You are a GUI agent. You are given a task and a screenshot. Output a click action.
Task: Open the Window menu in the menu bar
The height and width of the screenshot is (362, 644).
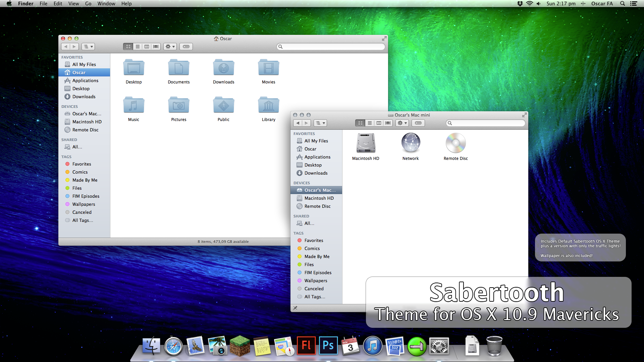tap(106, 4)
